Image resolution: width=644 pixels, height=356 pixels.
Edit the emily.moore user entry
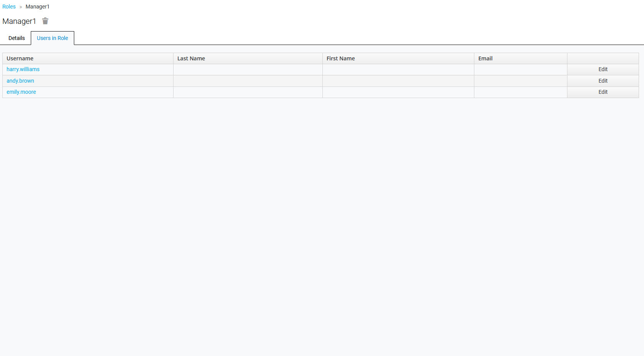coord(602,92)
